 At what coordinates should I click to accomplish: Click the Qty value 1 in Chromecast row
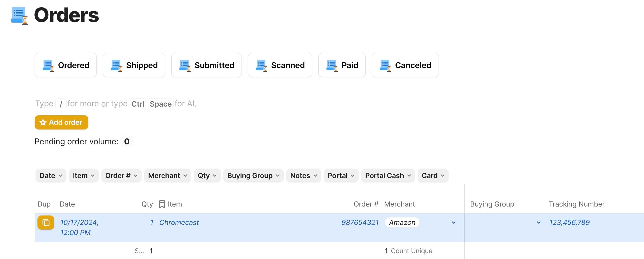[152, 222]
